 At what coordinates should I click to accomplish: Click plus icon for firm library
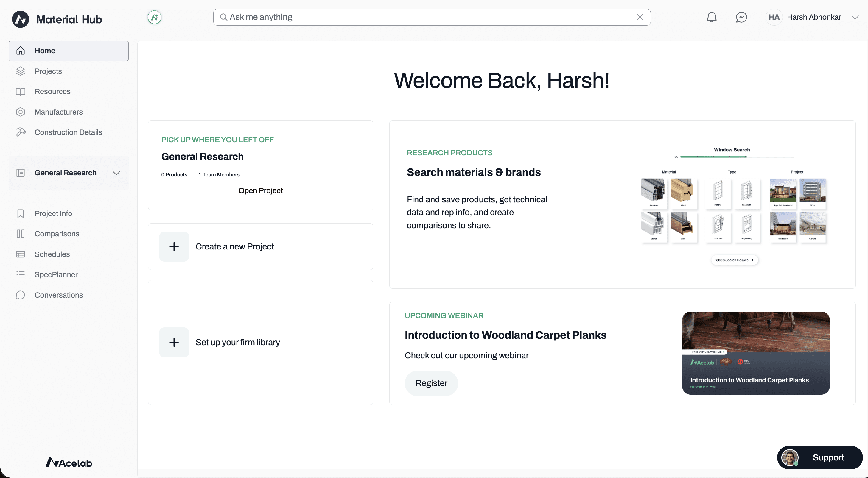pyautogui.click(x=174, y=342)
